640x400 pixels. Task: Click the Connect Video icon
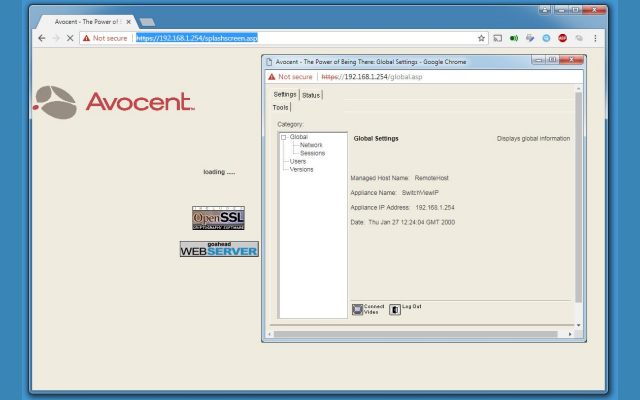coord(358,309)
